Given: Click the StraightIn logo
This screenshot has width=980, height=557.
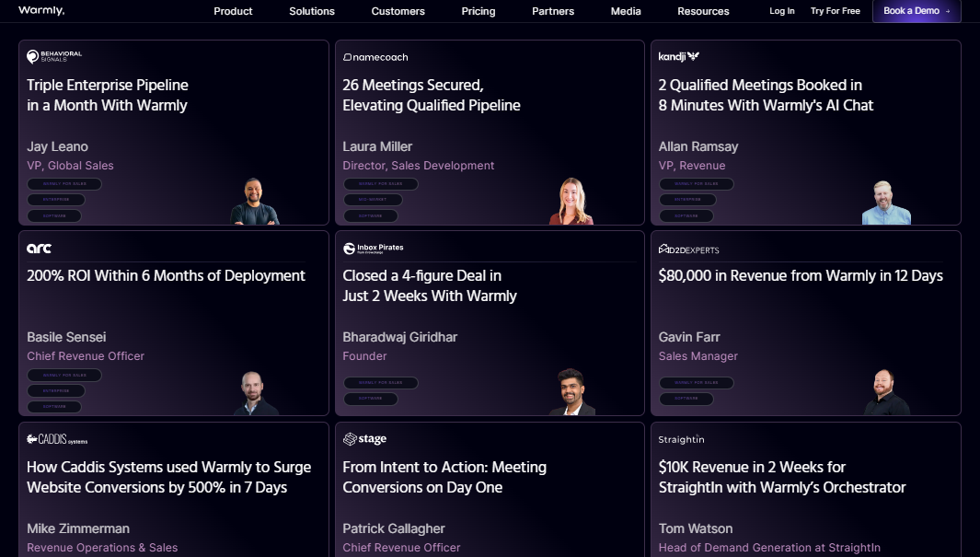Looking at the screenshot, I should pos(681,439).
